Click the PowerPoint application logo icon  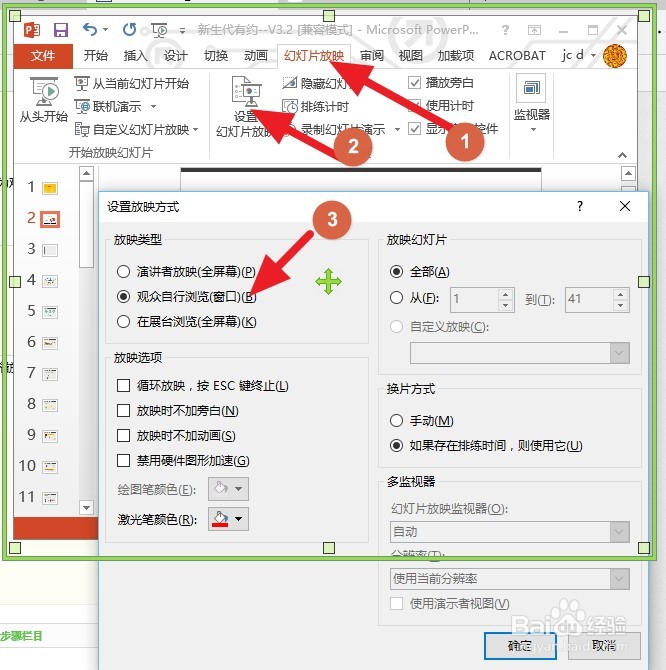[32, 30]
